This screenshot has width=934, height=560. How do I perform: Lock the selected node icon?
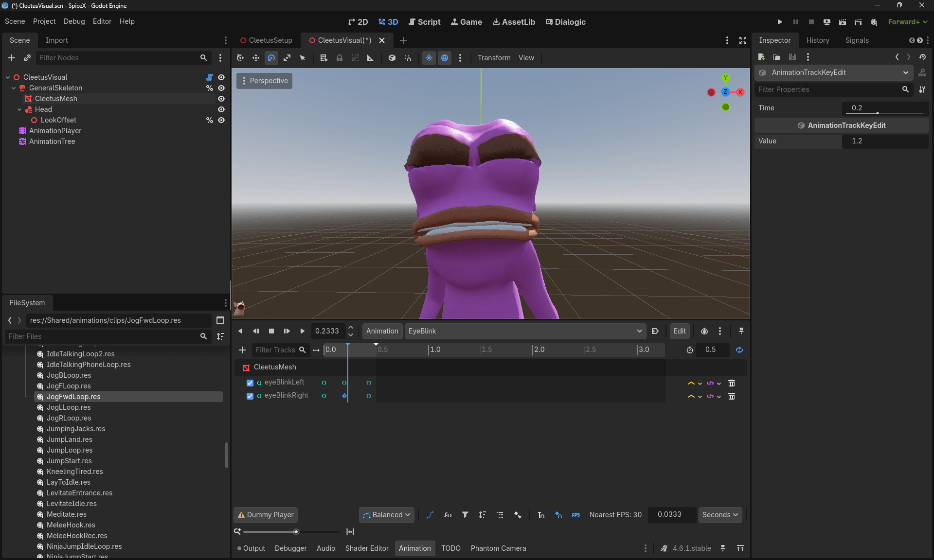pyautogui.click(x=340, y=58)
